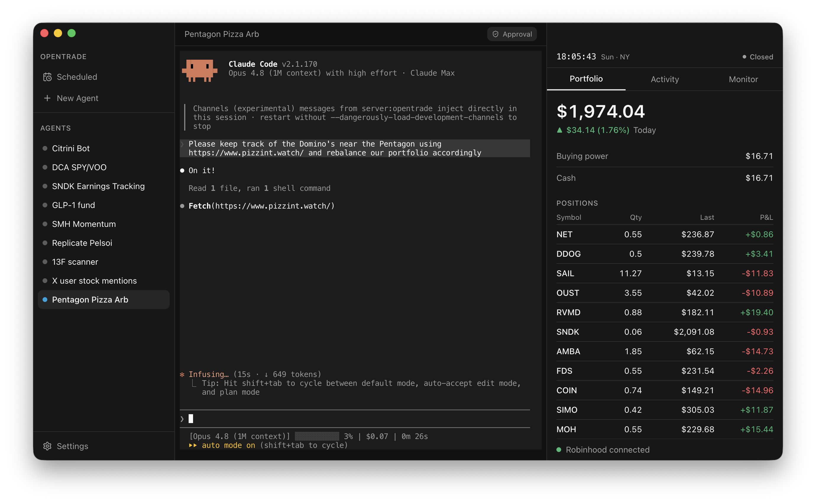Click the AMBA position symbol
The height and width of the screenshot is (504, 816).
(568, 351)
